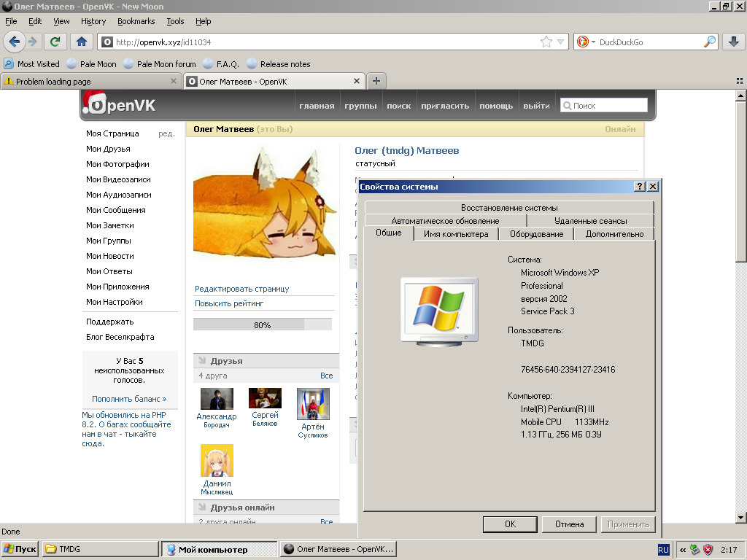747x560 pixels.
Task: Expand hidden tray icons chevron
Action: (x=683, y=550)
